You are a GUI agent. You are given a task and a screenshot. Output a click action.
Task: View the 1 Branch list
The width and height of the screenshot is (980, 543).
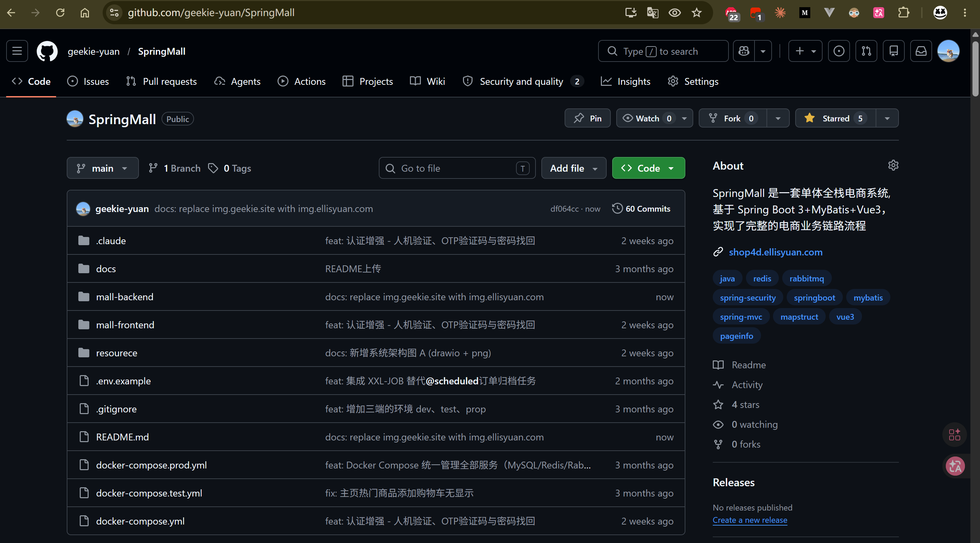tap(175, 168)
